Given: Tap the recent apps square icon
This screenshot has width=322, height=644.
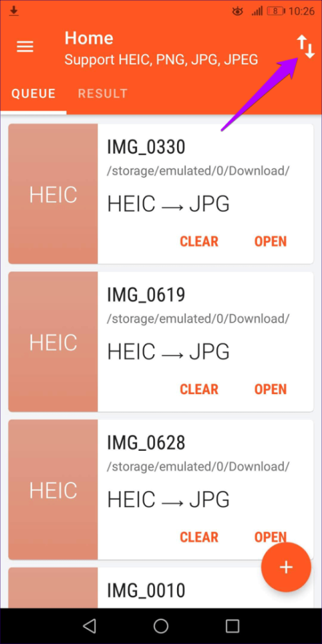Looking at the screenshot, I should click(232, 626).
